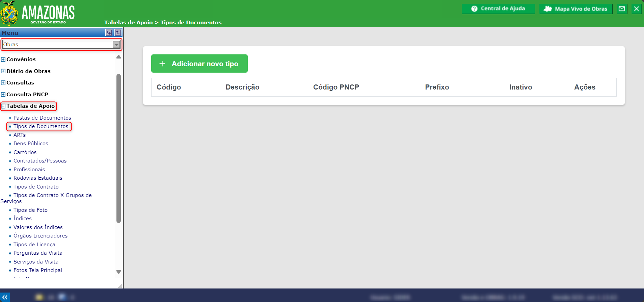This screenshot has height=302, width=644.
Task: Open Bens Públicos
Action: coord(31,144)
